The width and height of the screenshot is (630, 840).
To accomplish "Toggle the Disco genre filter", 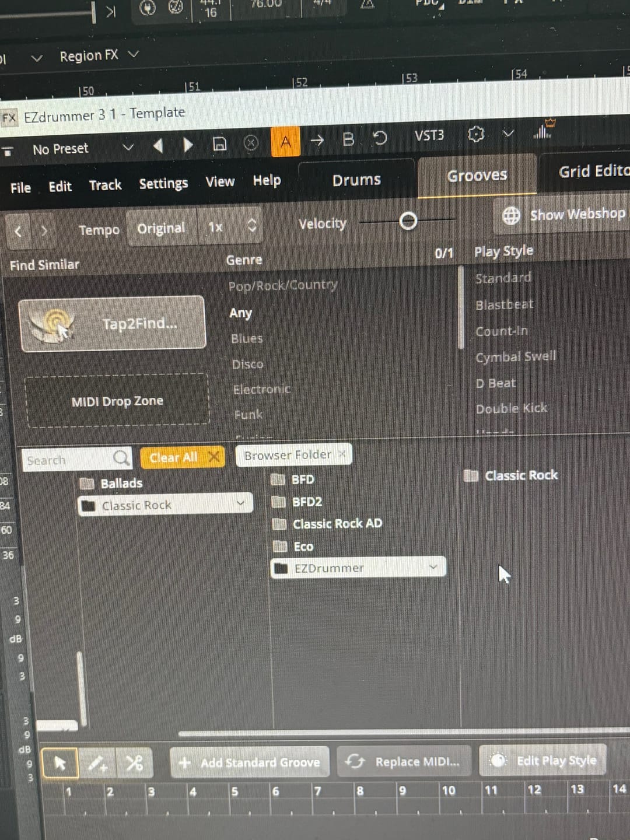I will coord(248,364).
